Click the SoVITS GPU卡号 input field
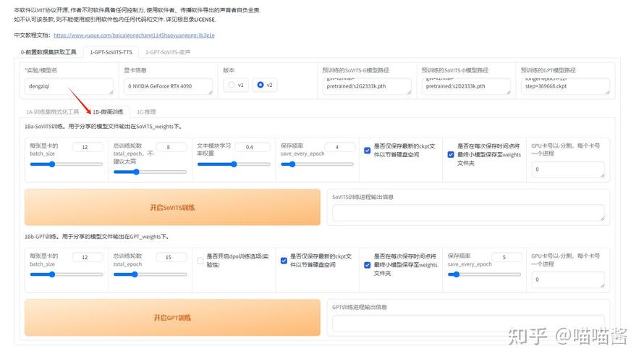The width and height of the screenshot is (644, 362). coord(567,169)
